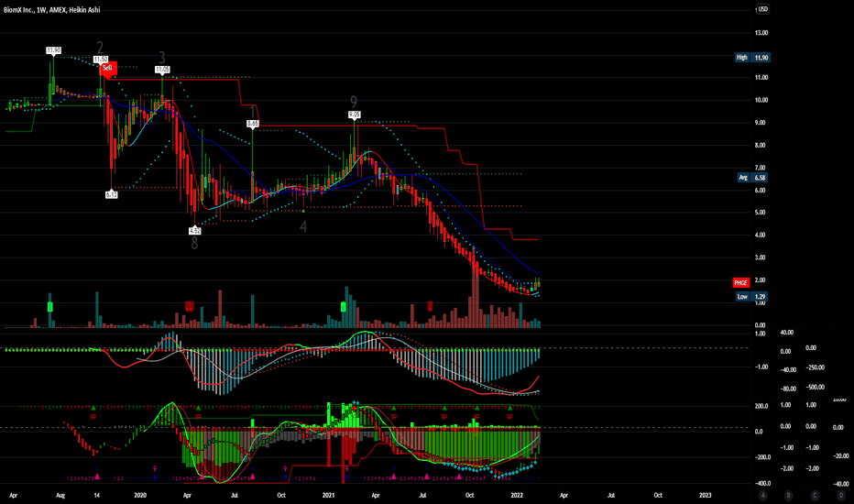854x504 pixels.
Task: Click the USD currency button on price axis
Action: coord(762,9)
